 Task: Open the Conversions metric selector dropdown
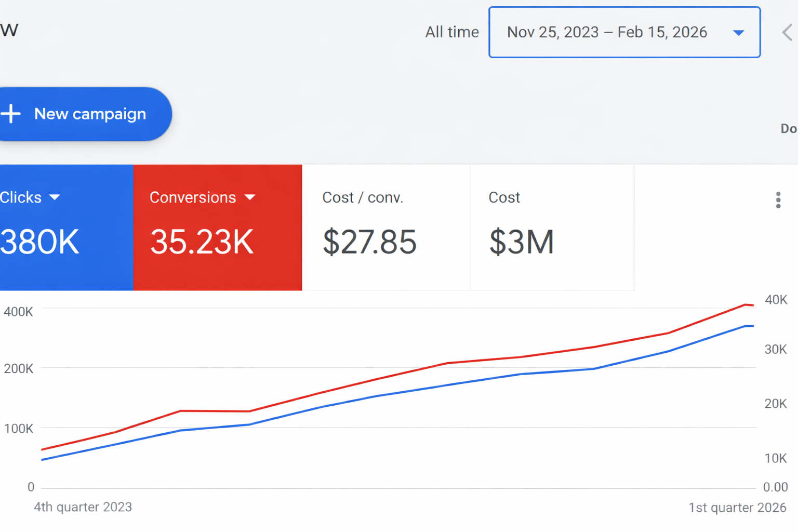coord(250,197)
